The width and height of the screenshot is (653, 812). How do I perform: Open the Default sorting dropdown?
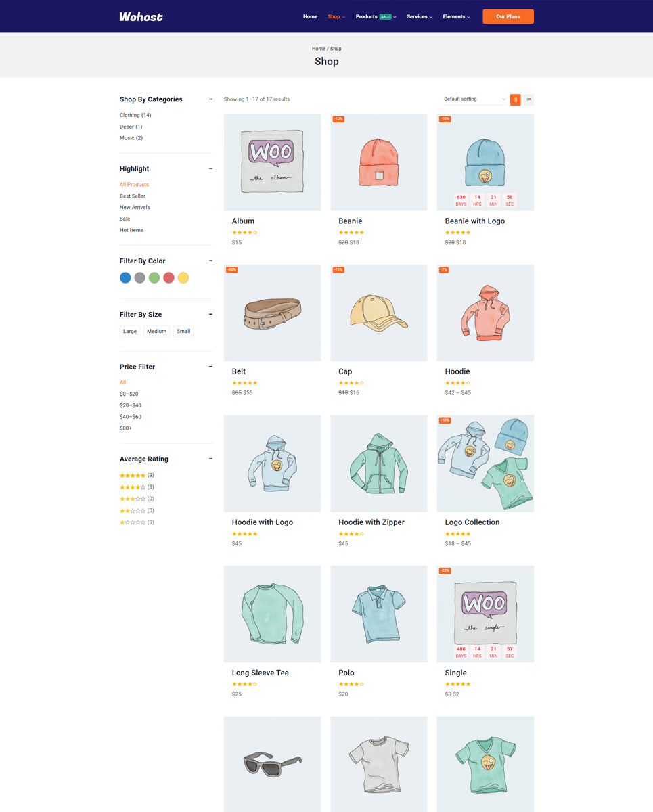click(x=474, y=99)
